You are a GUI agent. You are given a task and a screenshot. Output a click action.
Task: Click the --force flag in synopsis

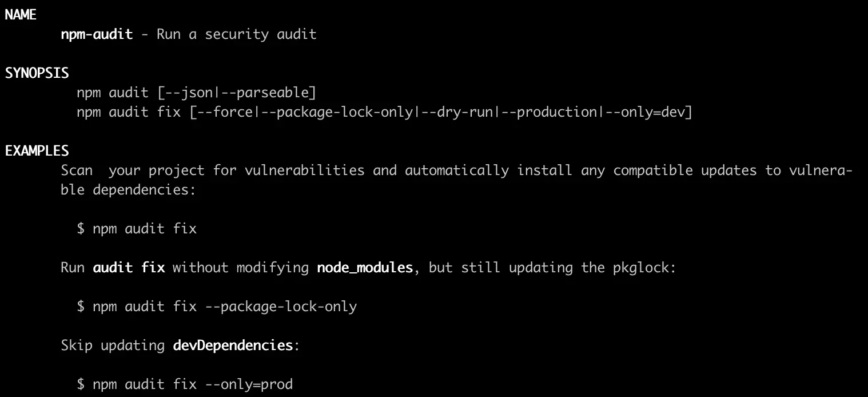click(225, 112)
